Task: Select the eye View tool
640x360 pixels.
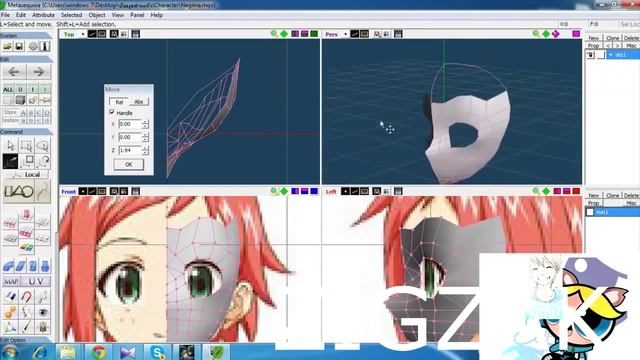Action: click(x=42, y=312)
